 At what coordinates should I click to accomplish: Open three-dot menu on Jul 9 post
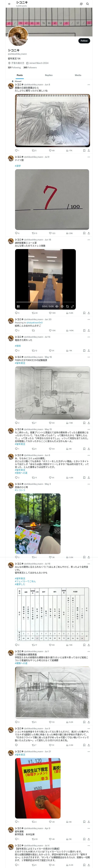pyautogui.click(x=89, y=157)
